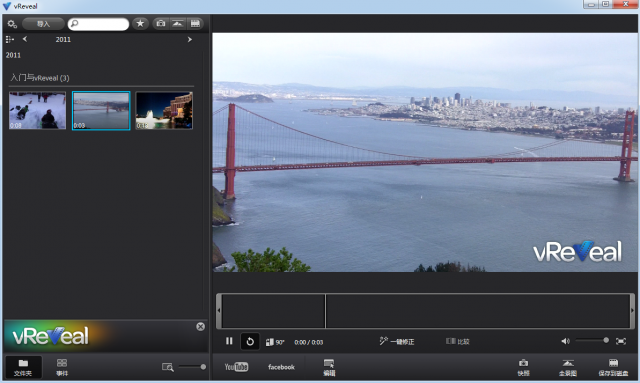The width and height of the screenshot is (640, 383).
Task: Save video to disk using the bottom-right icon
Action: [x=613, y=367]
